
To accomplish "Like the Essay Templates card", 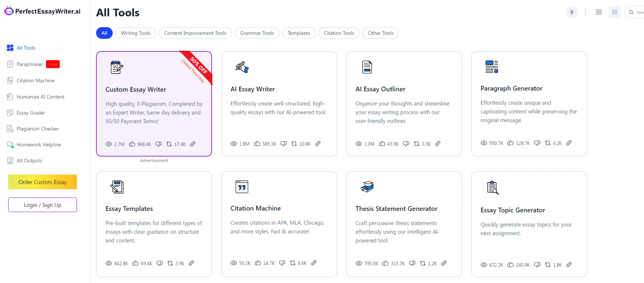I will coord(136,263).
